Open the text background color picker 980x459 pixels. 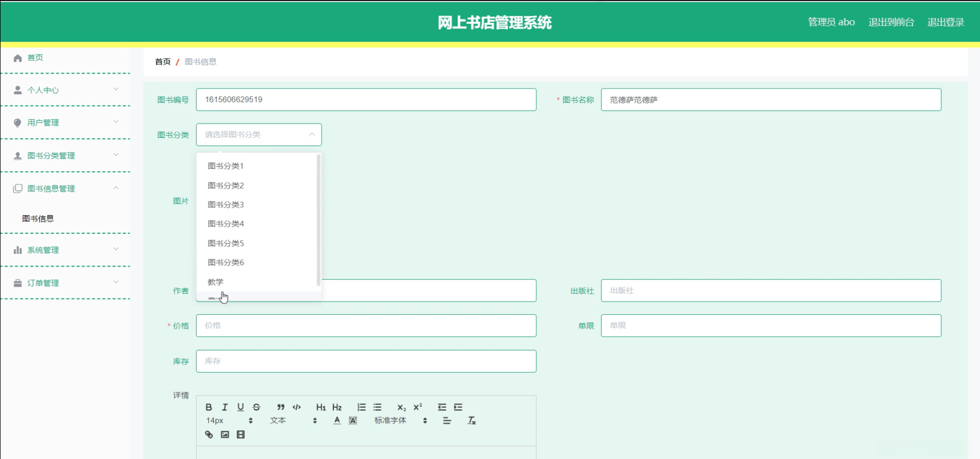click(353, 421)
